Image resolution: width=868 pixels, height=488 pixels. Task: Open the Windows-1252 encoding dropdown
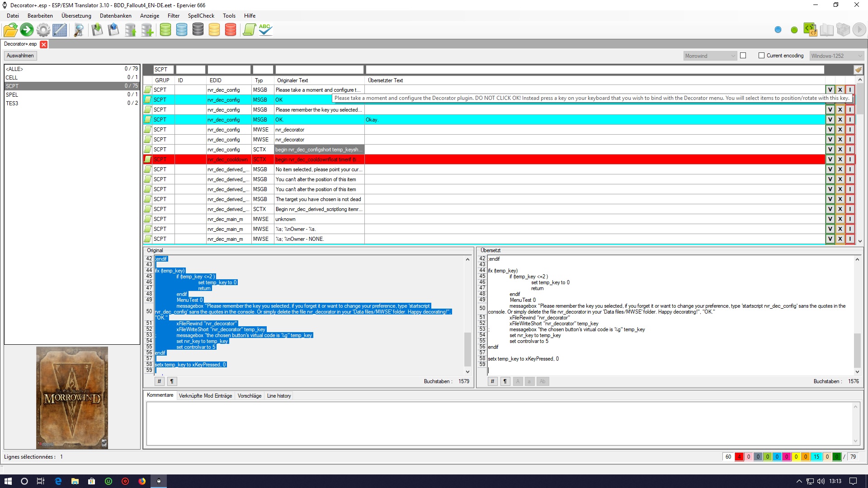click(x=836, y=56)
